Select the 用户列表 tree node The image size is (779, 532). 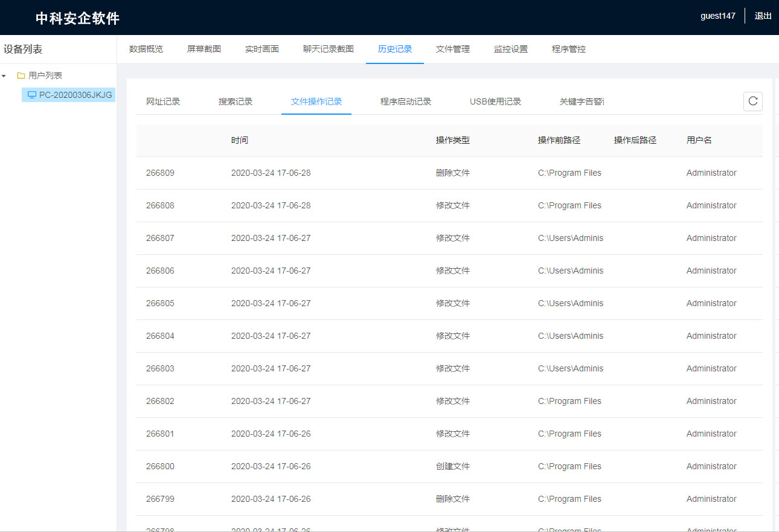45,75
